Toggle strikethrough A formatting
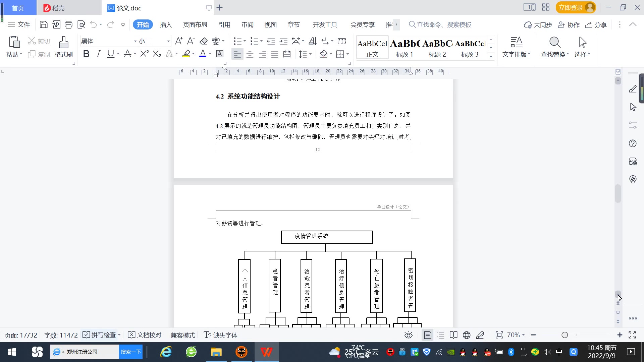Viewport: 644px width, 362px height. pos(127,54)
